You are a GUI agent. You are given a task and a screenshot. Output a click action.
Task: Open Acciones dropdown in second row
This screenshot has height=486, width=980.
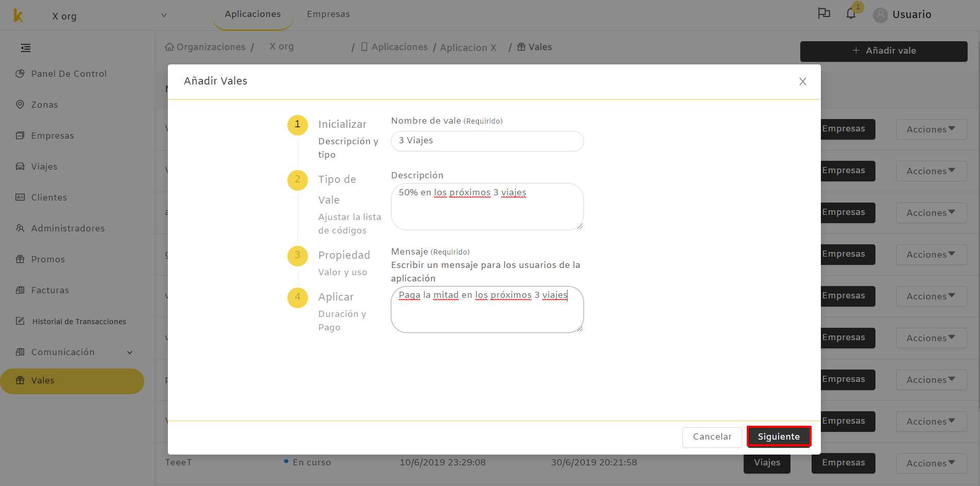point(931,171)
